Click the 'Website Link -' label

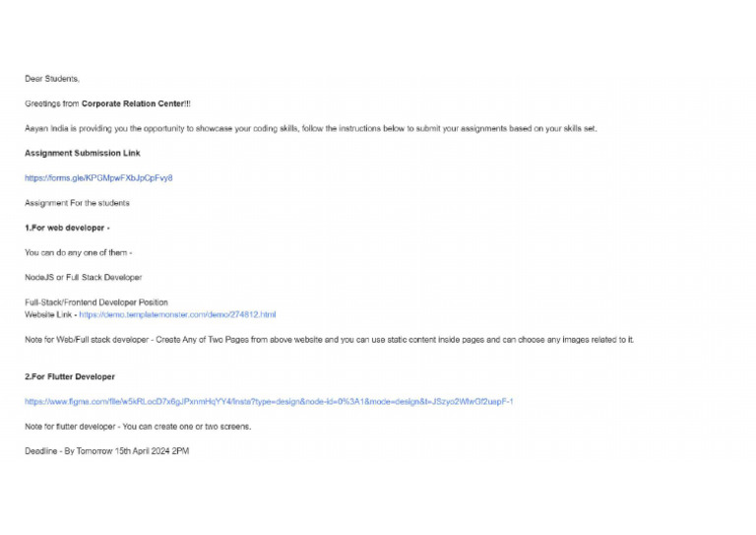pos(50,314)
